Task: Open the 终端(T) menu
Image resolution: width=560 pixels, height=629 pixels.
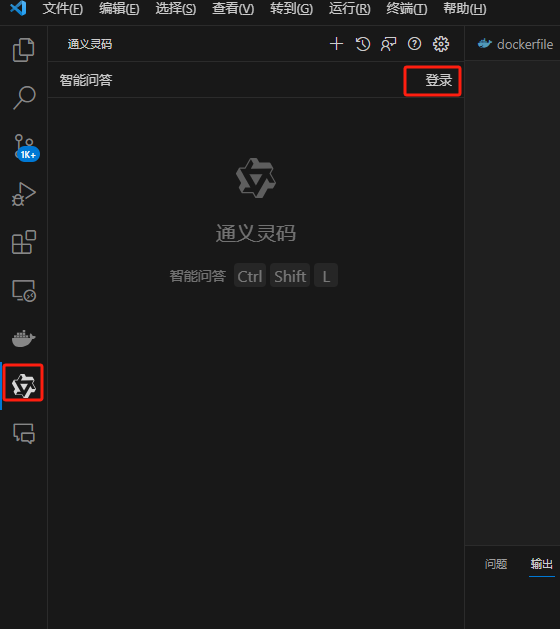Action: (406, 8)
